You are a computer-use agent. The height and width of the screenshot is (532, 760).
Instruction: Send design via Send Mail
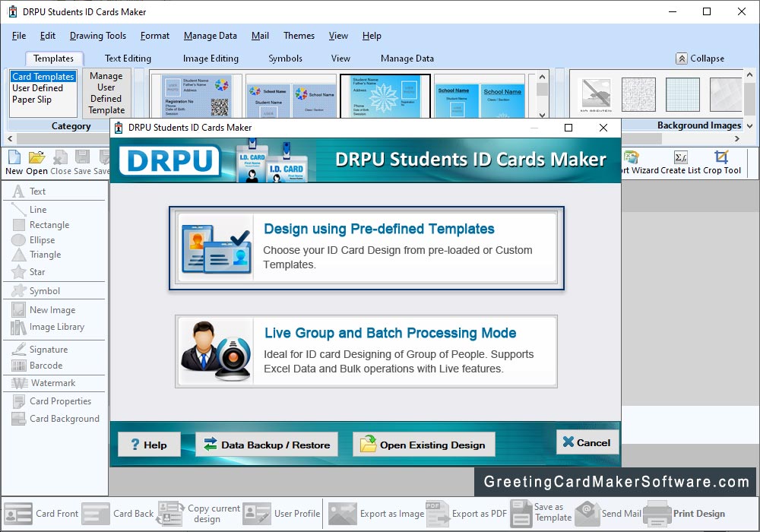coord(608,514)
